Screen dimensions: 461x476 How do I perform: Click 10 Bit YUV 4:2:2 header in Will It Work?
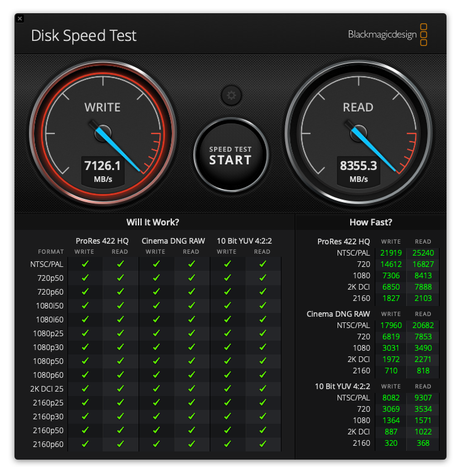[x=244, y=241]
